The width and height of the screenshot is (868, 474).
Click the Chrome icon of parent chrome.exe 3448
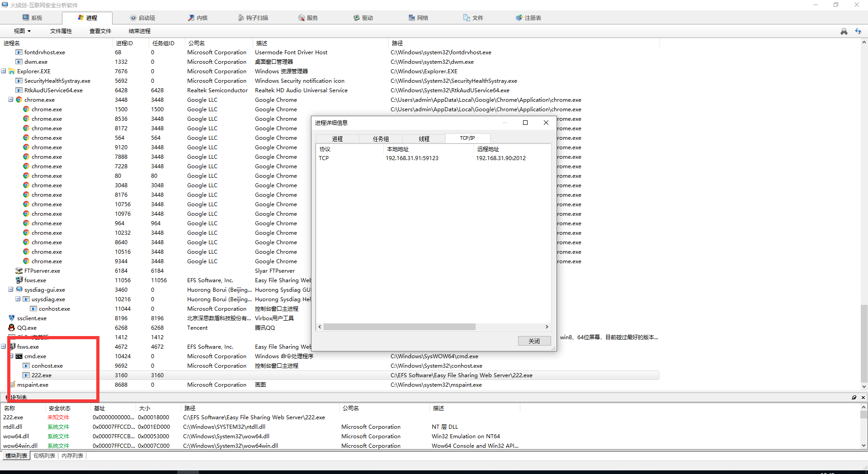(x=19, y=100)
